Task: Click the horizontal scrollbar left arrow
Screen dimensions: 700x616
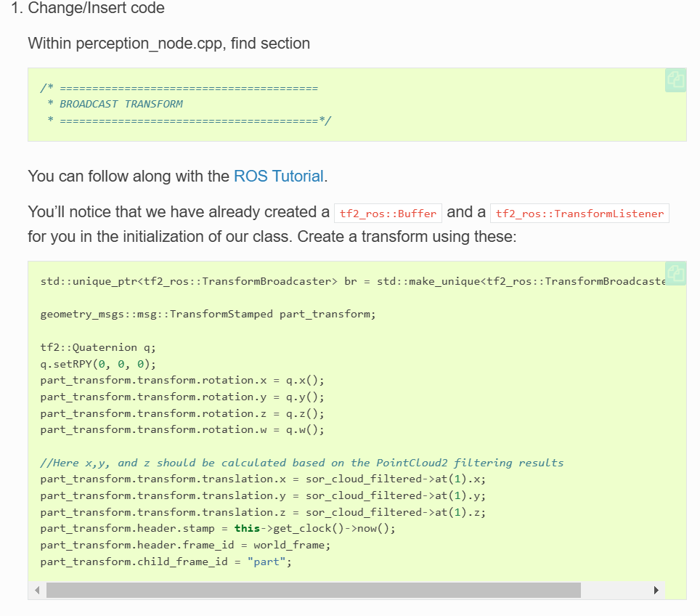Action: 38,590
